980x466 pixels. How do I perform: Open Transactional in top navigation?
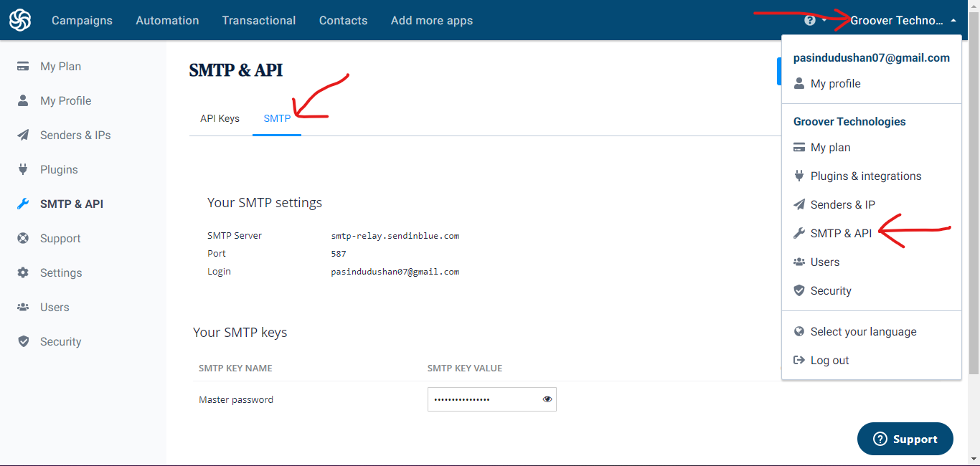click(259, 20)
